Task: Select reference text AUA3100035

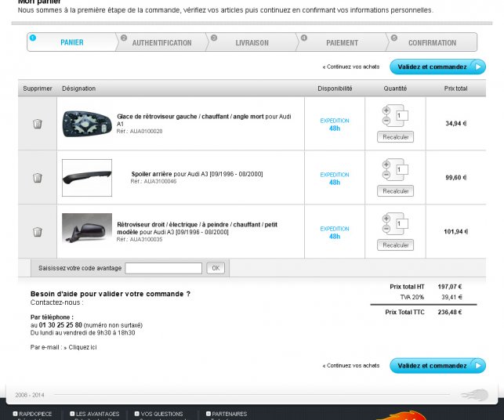Action: (147, 240)
